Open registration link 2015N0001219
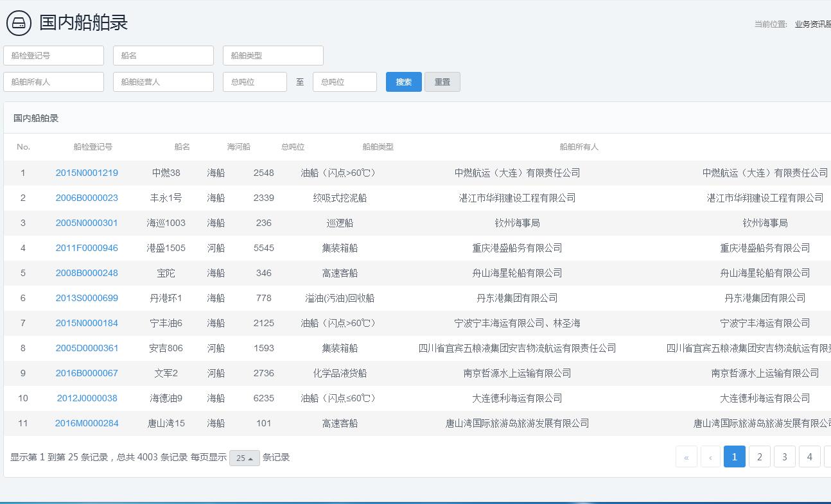The image size is (831, 504). pos(87,173)
